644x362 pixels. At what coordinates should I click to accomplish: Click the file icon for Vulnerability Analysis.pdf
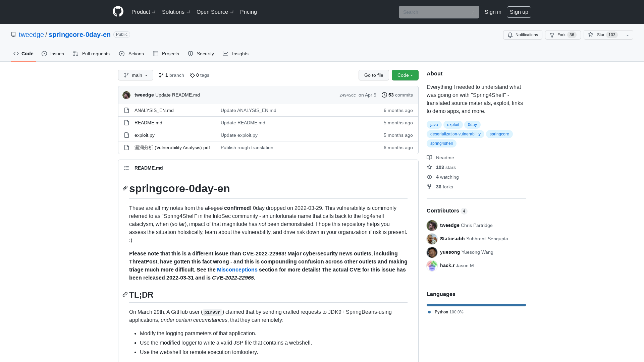pos(126,147)
